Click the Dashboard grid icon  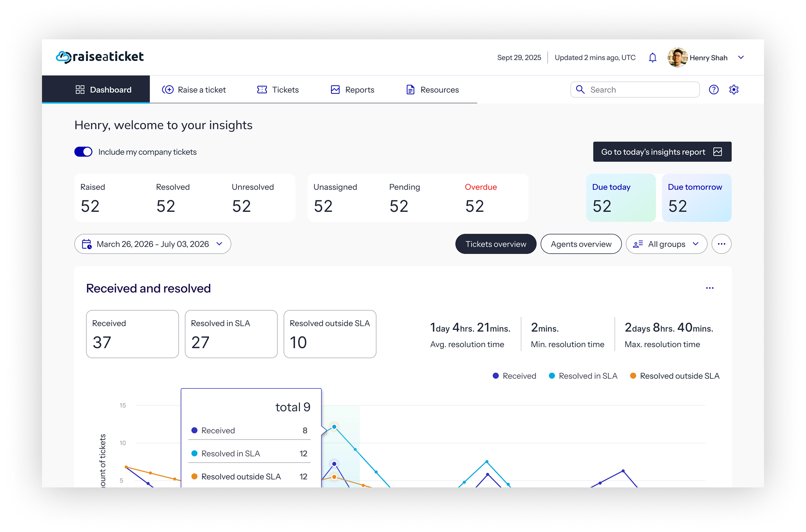(x=80, y=90)
